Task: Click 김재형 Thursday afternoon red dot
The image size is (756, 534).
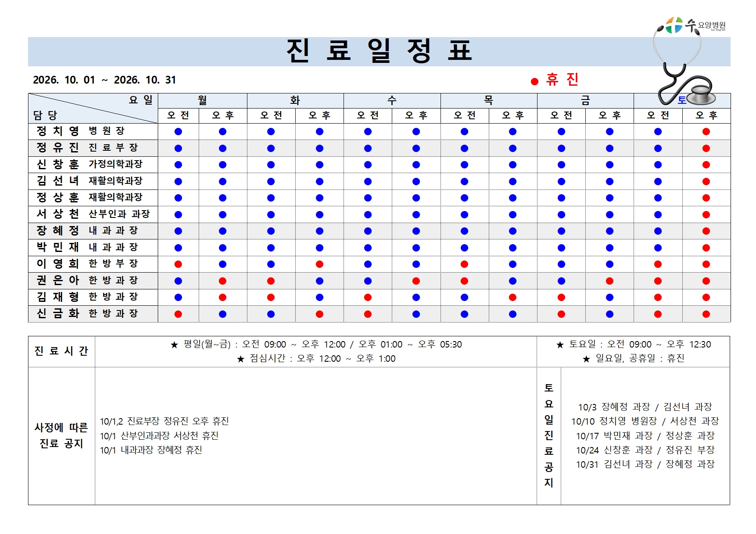Action: tap(512, 297)
